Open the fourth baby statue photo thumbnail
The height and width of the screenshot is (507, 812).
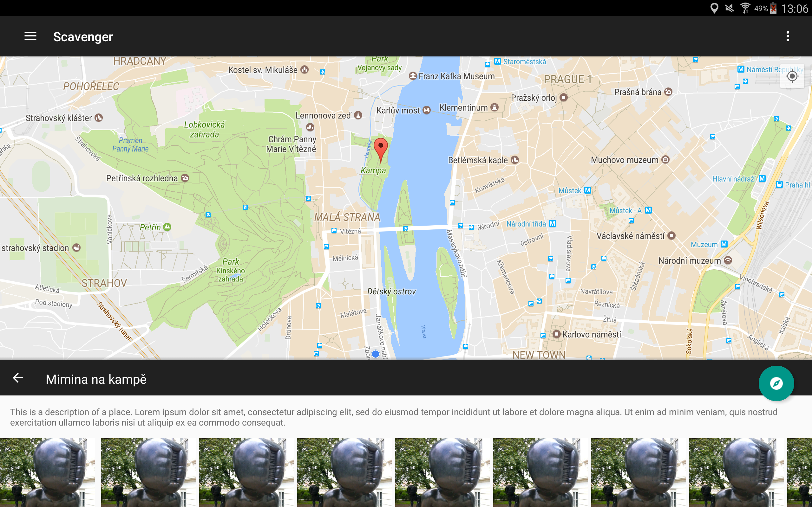344,472
